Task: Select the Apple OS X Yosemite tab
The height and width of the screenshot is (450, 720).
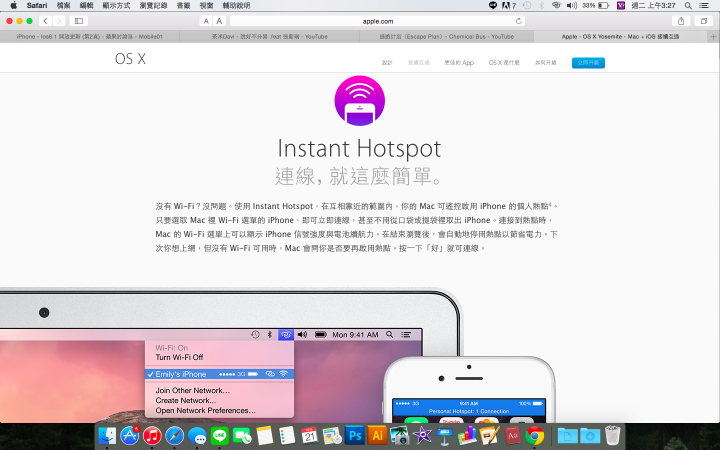Action: click(620, 37)
